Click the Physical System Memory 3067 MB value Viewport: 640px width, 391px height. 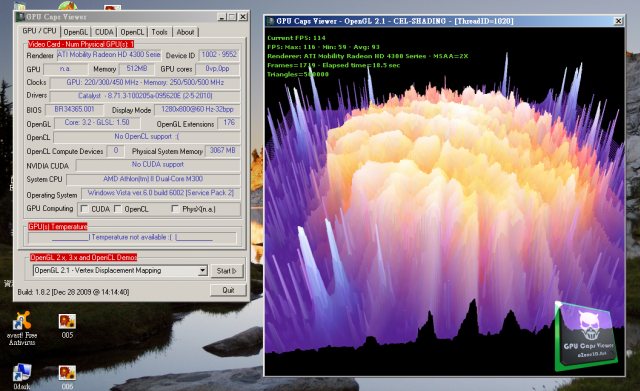pyautogui.click(x=222, y=151)
